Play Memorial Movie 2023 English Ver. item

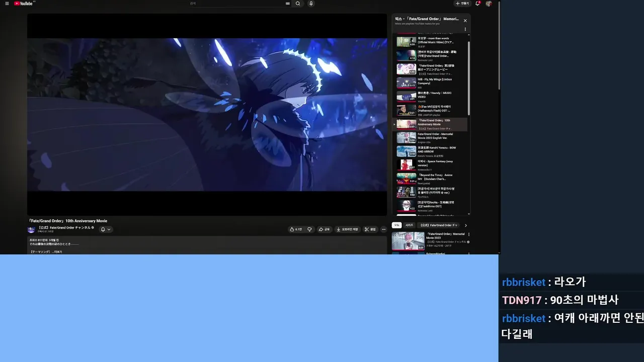point(431,138)
